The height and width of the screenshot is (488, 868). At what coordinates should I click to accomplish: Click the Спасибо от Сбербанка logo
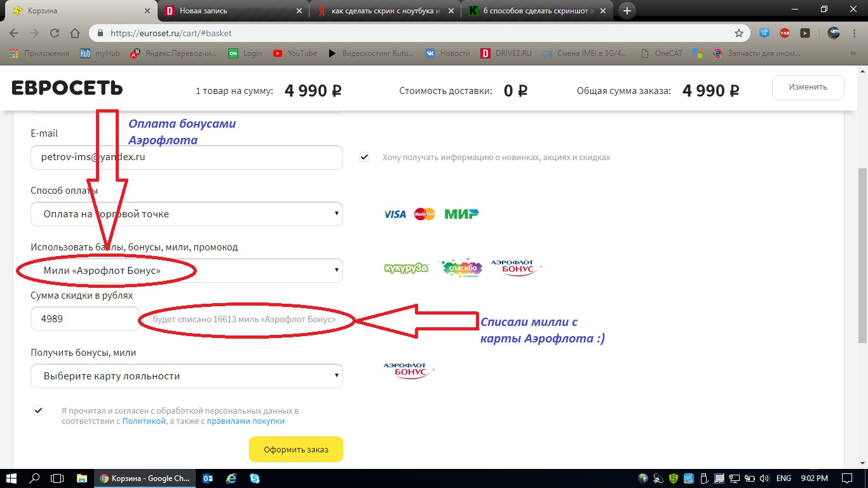pos(461,268)
